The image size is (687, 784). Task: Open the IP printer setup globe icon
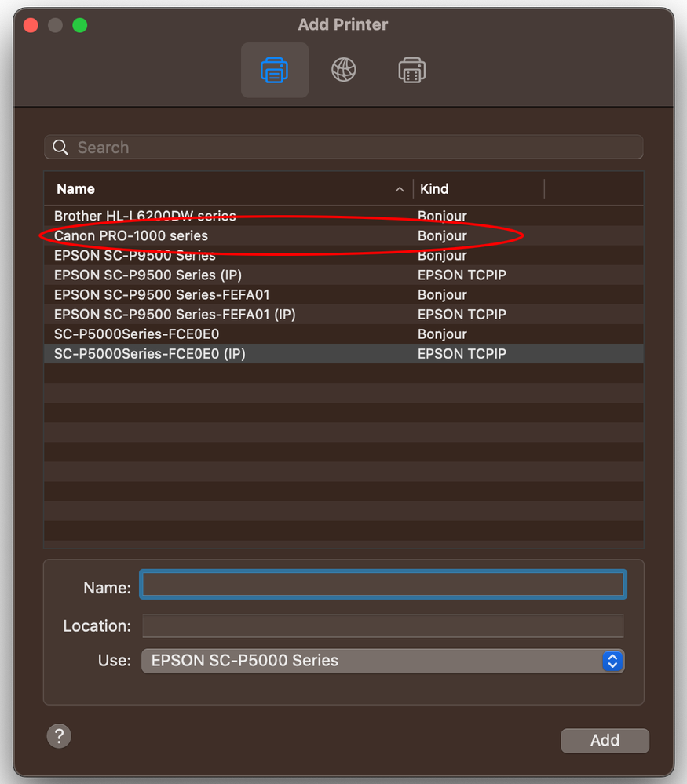point(343,70)
